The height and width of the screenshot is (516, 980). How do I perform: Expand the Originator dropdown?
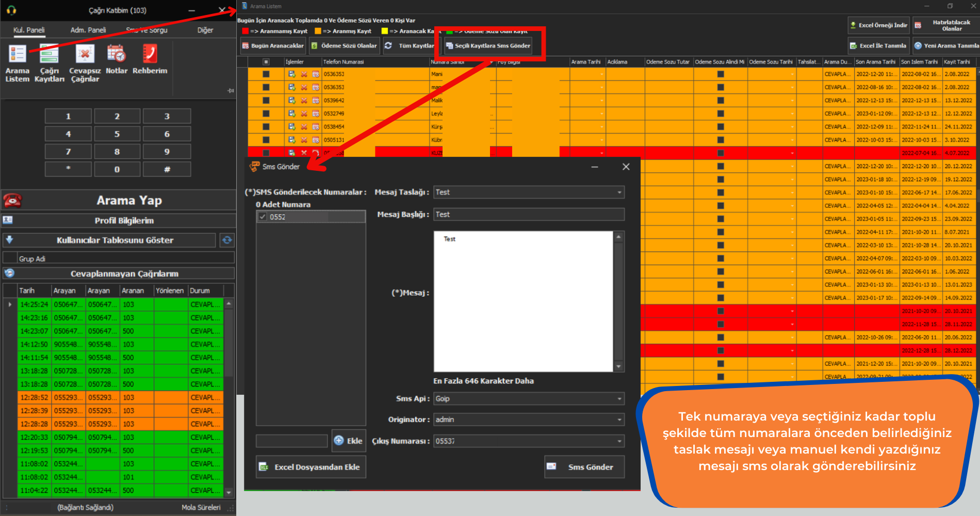tap(619, 420)
